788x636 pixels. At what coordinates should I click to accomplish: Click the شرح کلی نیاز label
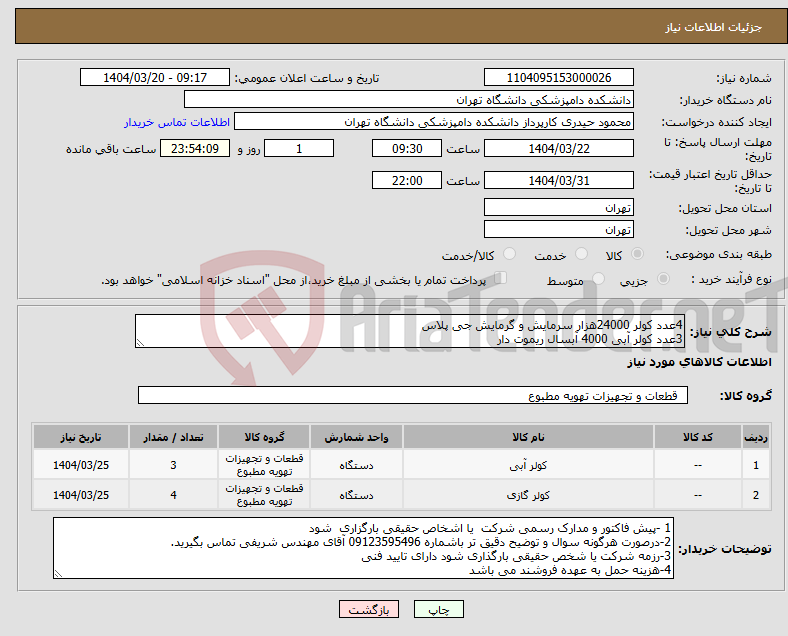click(730, 332)
